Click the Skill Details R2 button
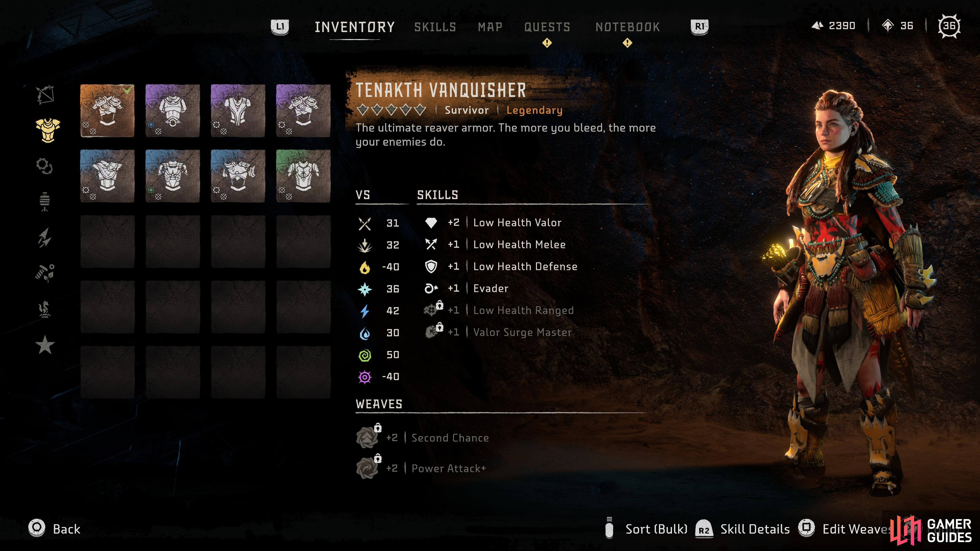 coord(742,529)
